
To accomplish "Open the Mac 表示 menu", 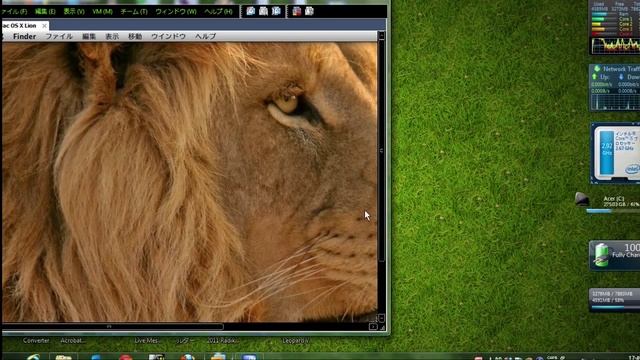I will (x=112, y=36).
